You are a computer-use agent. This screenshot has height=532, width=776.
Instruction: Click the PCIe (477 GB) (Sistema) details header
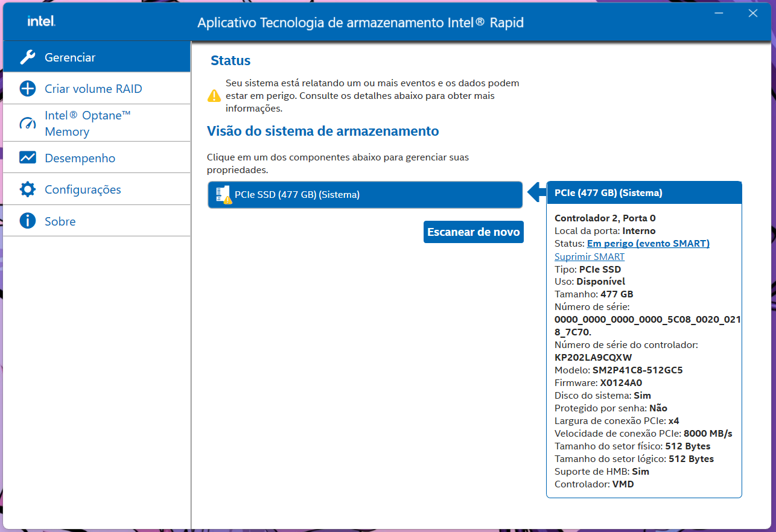pos(644,193)
